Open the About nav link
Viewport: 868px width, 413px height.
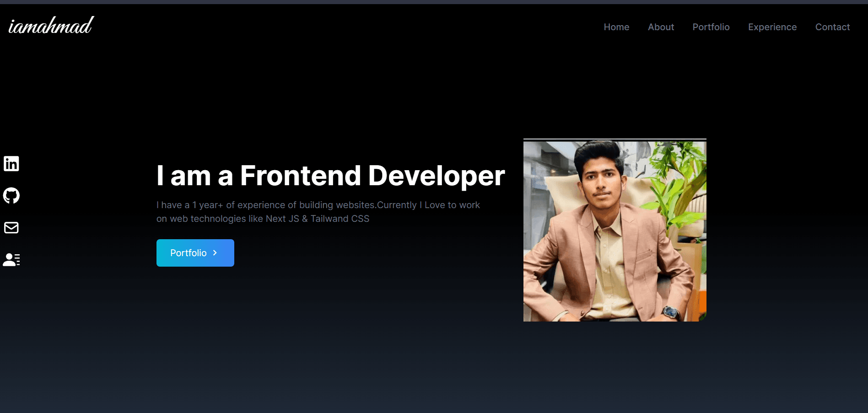[661, 27]
